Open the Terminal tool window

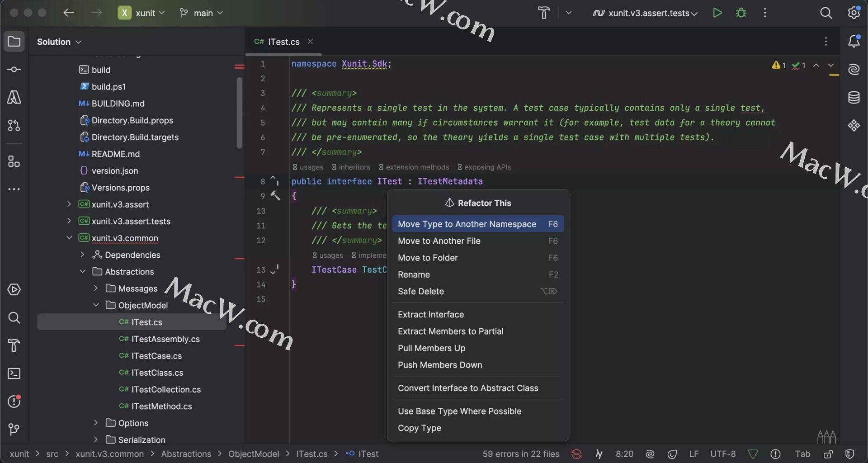pyautogui.click(x=14, y=373)
